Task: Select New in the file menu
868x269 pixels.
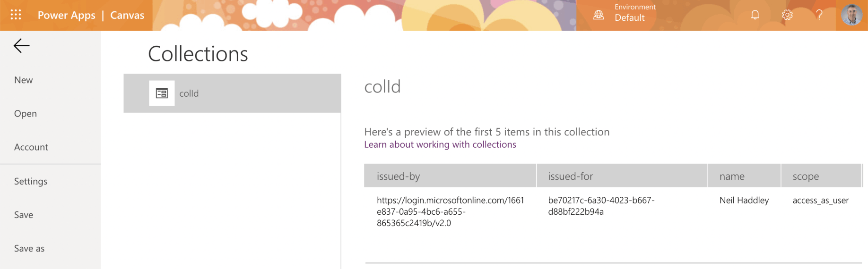Action: pos(24,80)
